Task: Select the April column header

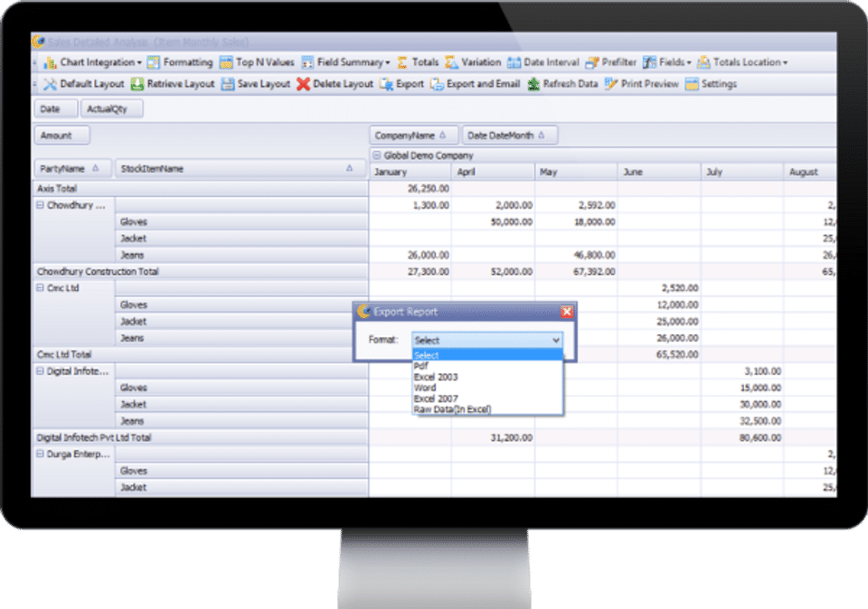Action: (x=494, y=172)
